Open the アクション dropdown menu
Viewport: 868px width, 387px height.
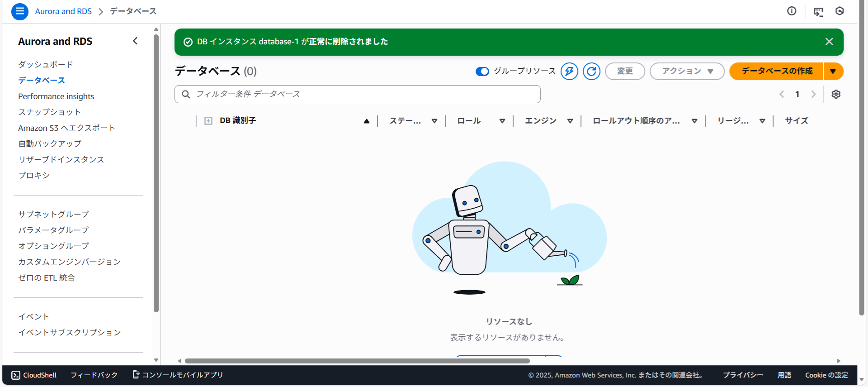687,72
